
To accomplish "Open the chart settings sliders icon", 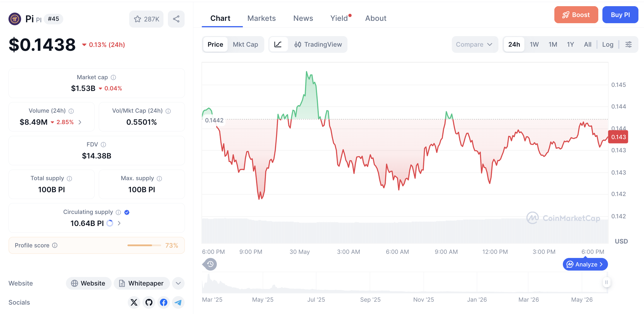I will pos(628,44).
